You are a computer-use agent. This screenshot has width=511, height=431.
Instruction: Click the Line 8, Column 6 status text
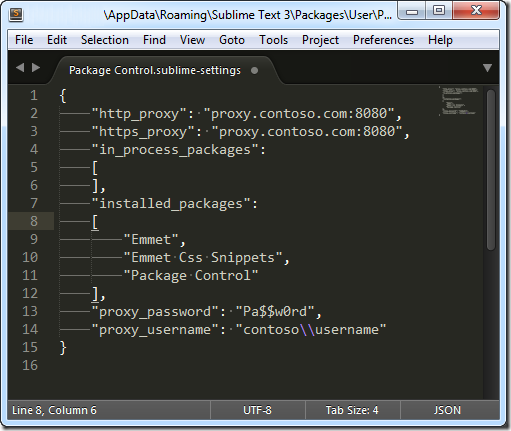pyautogui.click(x=54, y=410)
